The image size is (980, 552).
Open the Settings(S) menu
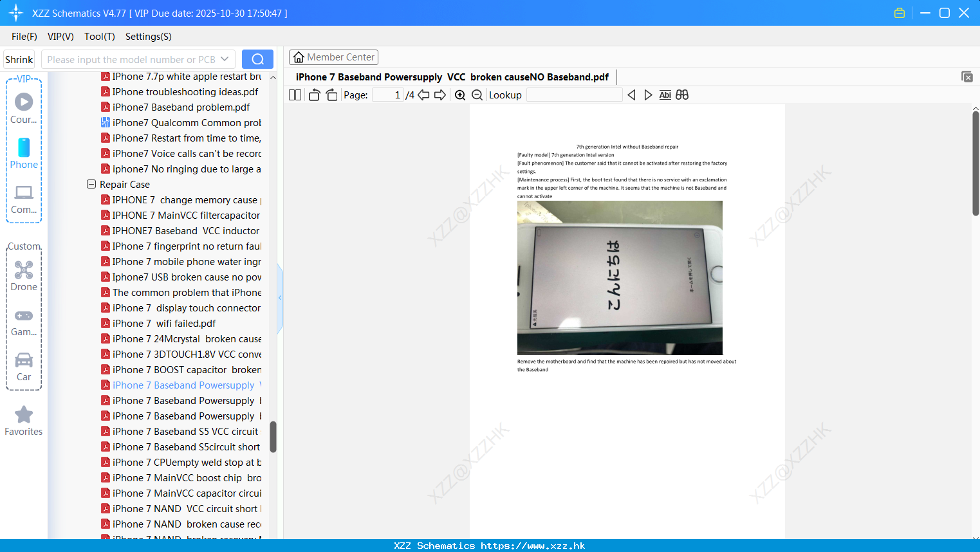coord(149,37)
